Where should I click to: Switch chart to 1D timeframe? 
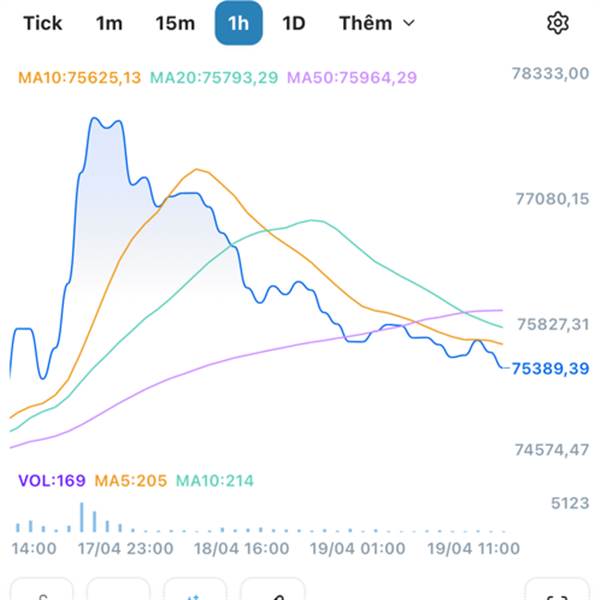(293, 23)
